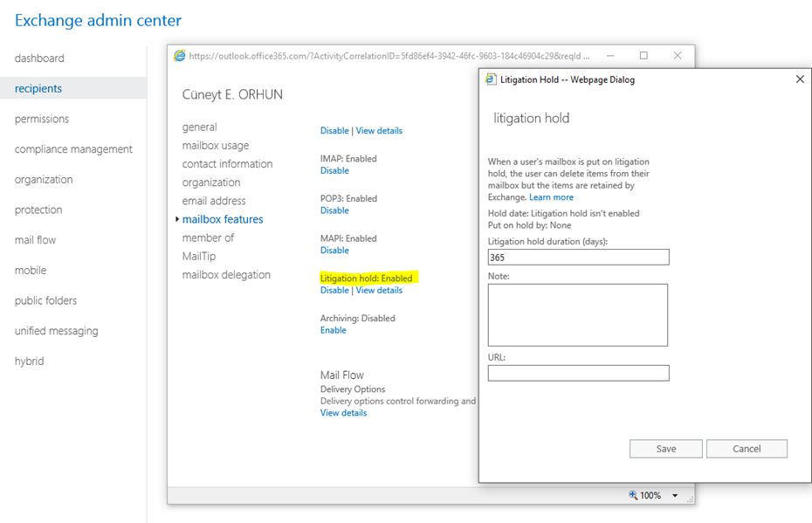Viewport: 812px width, 523px height.
Task: Open the Learn more link
Action: 552,197
